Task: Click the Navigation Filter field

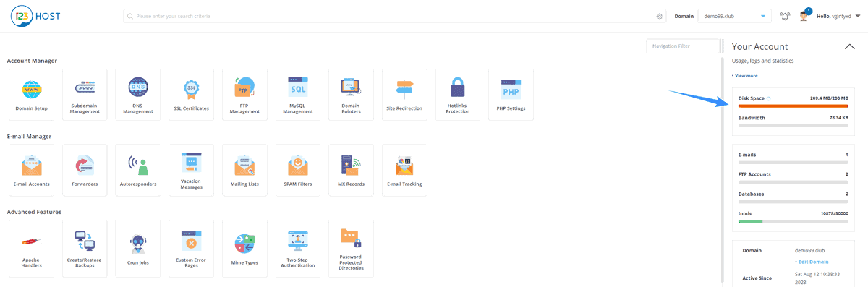Action: [684, 46]
